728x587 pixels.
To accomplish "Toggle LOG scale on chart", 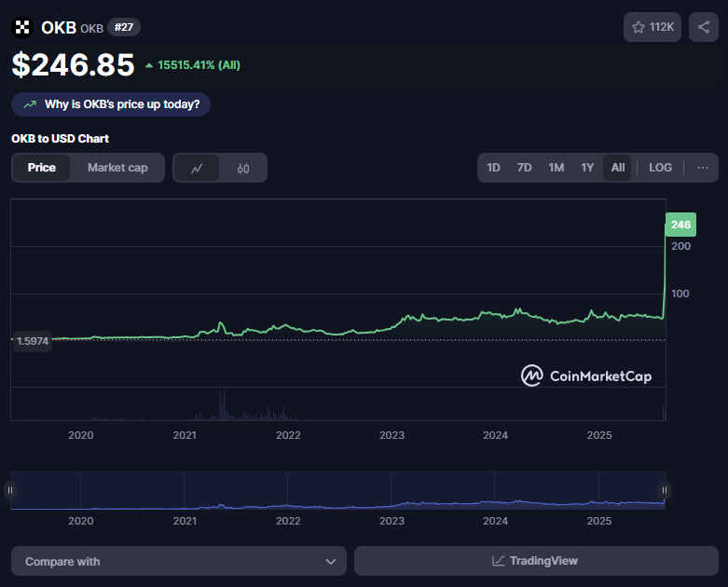I will (660, 168).
